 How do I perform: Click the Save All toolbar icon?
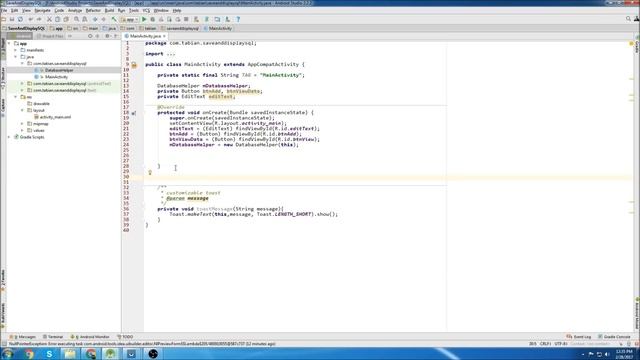pyautogui.click(x=12, y=19)
